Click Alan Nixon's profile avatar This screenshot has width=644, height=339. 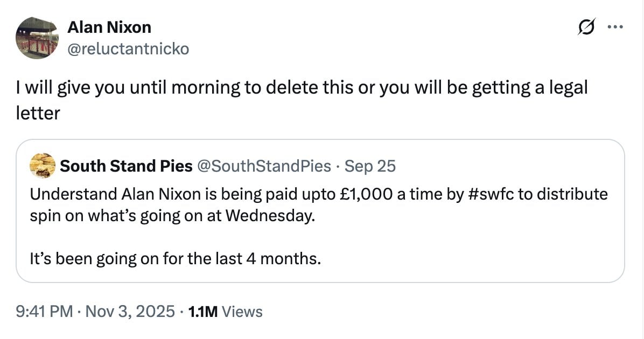[x=37, y=38]
